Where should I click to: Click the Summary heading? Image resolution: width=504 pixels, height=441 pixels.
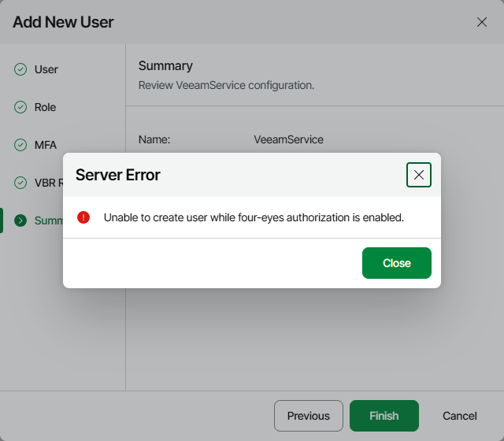tap(165, 66)
